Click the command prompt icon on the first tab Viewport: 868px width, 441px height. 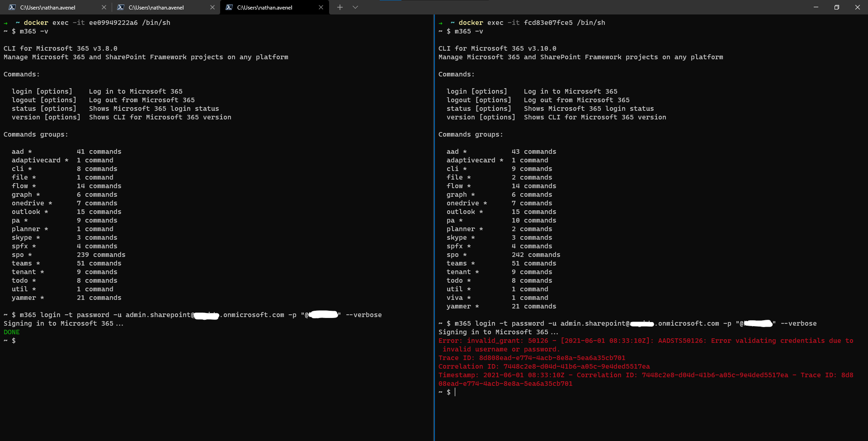pos(12,7)
